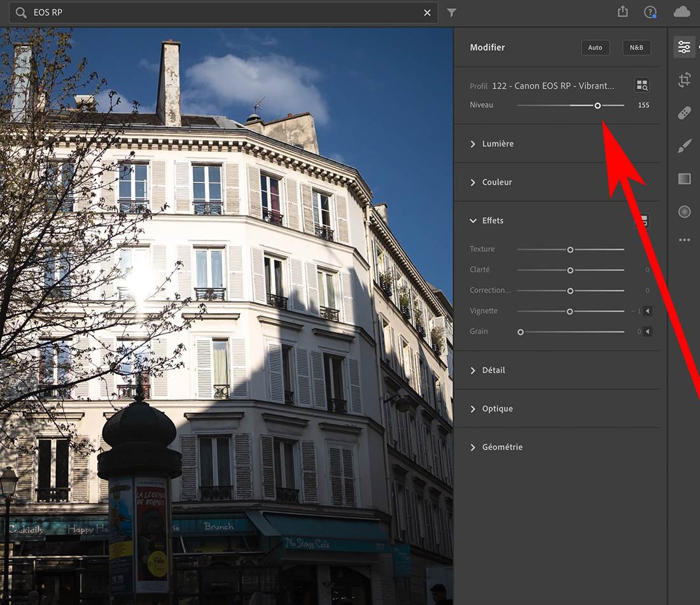700x605 pixels.
Task: Select the Brush adjustment tool
Action: pos(684,146)
